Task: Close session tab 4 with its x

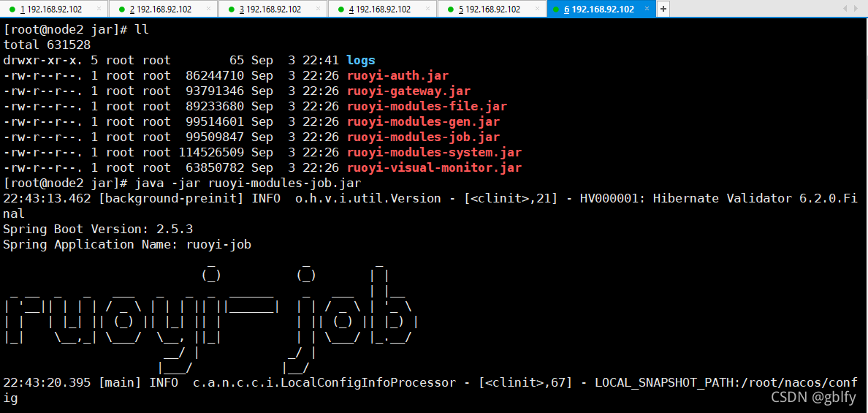Action: tap(427, 10)
